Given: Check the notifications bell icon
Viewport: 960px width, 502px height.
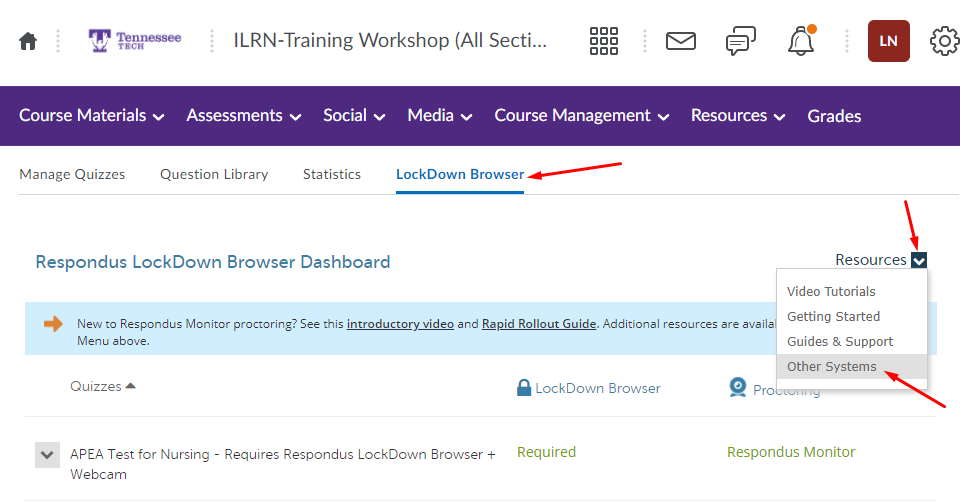Looking at the screenshot, I should [x=801, y=41].
